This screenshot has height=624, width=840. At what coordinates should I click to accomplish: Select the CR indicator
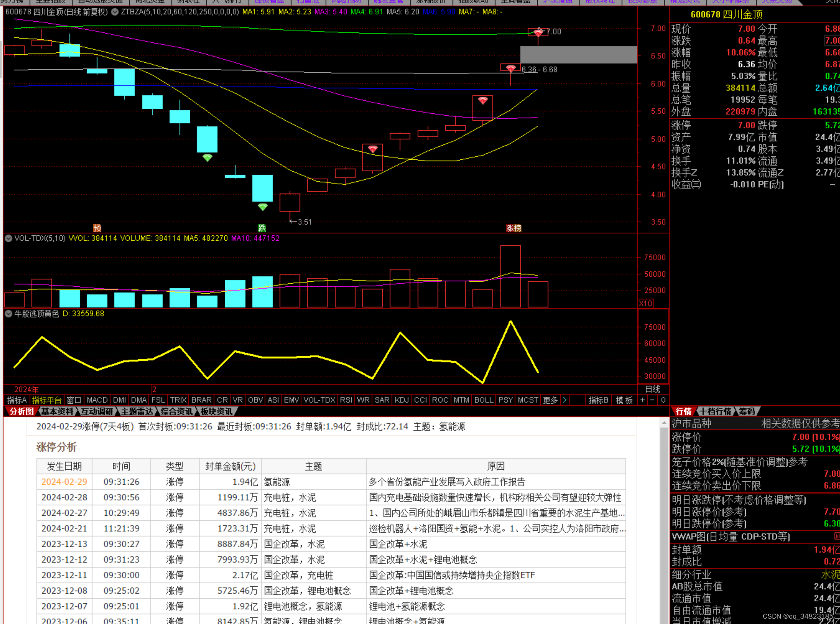coord(222,400)
